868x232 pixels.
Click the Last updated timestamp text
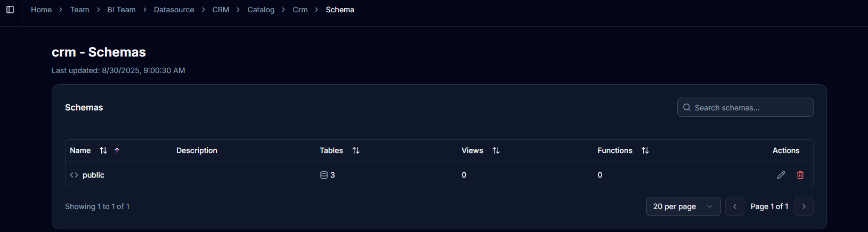click(x=118, y=70)
